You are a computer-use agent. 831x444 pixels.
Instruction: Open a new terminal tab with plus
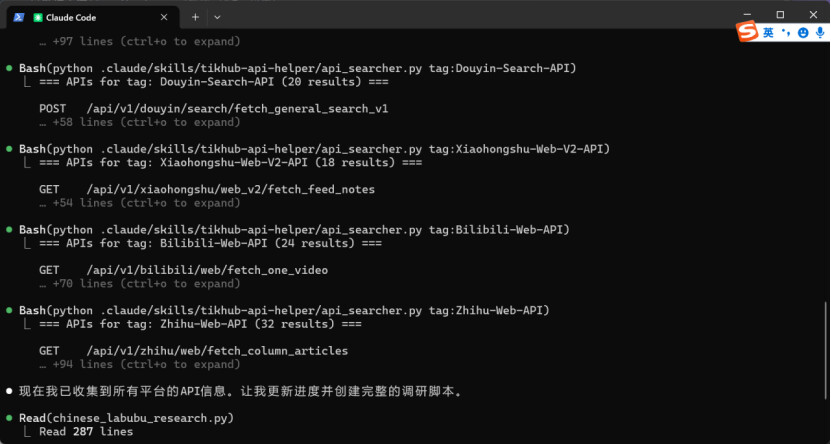click(x=195, y=17)
